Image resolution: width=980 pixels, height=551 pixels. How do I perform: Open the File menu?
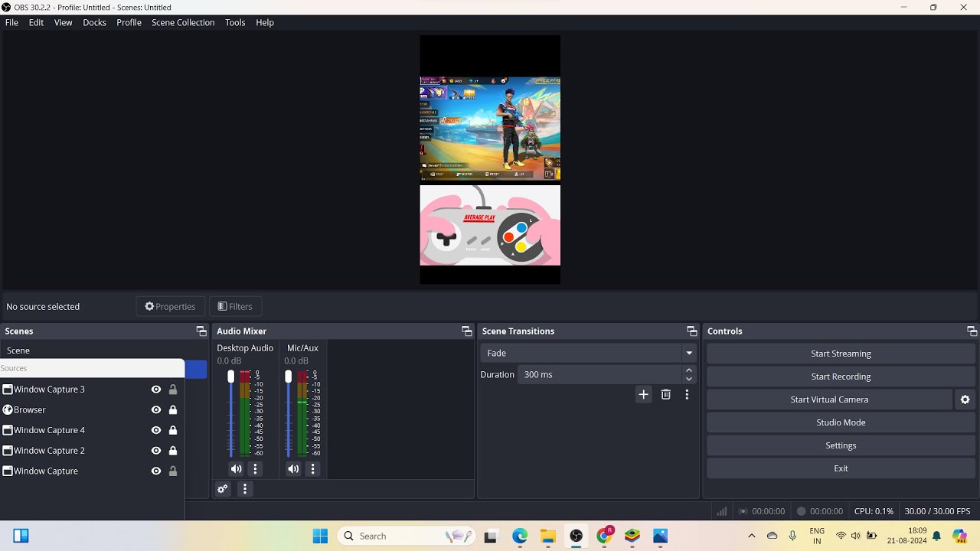(11, 23)
